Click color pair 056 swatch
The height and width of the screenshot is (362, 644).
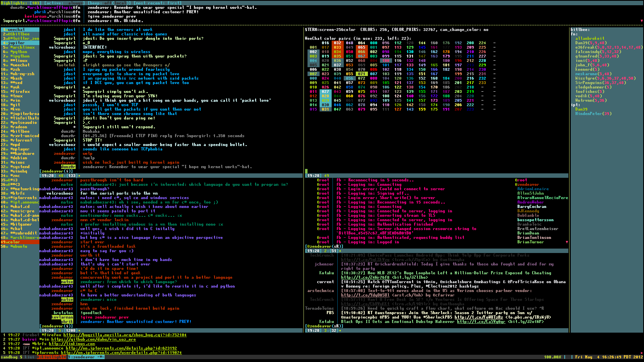[349, 78]
